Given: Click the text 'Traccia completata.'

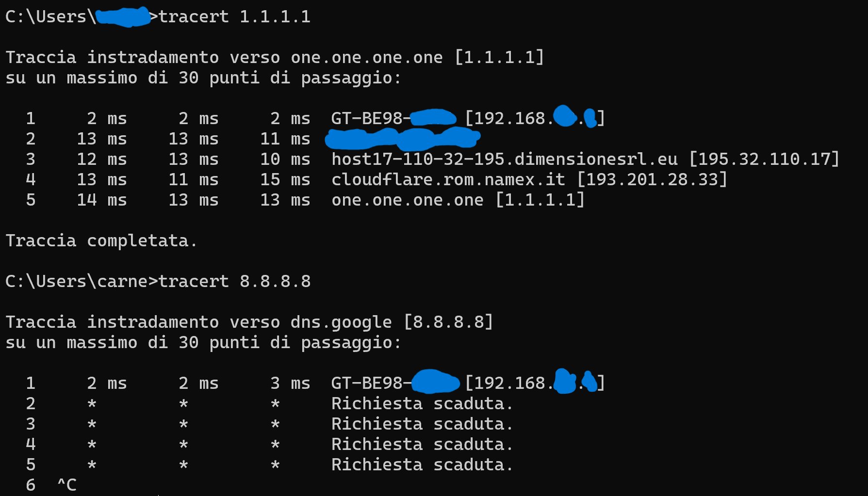Looking at the screenshot, I should point(101,241).
